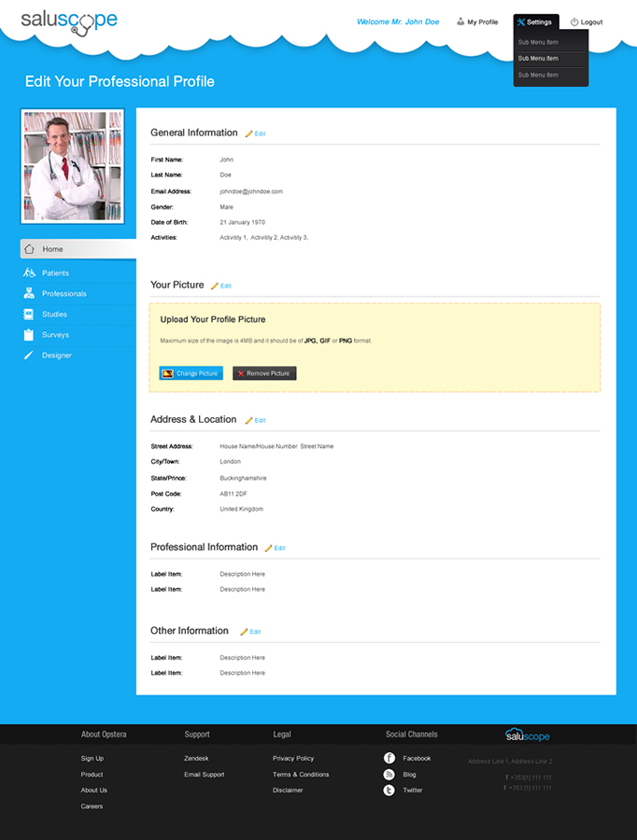
Task: Click pencil icon beside Professional Information
Action: [x=269, y=548]
